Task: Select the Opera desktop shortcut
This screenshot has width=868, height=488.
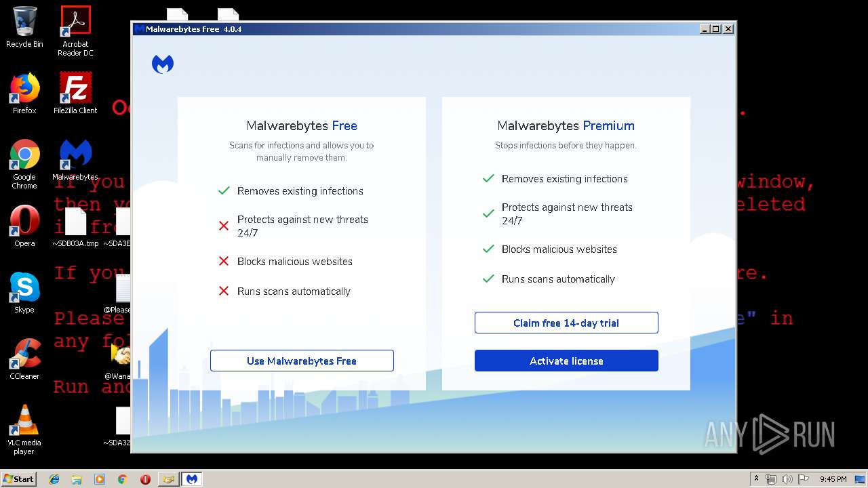Action: 24,226
